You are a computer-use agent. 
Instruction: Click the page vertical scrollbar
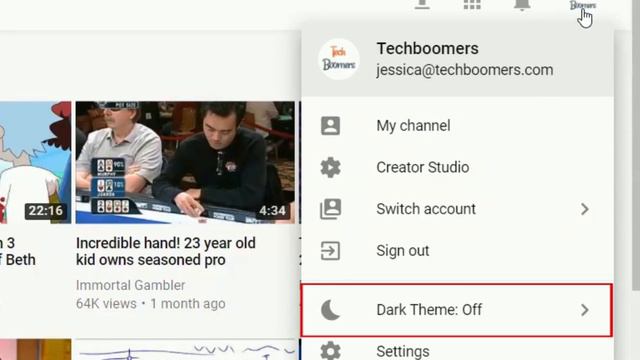pos(636,145)
